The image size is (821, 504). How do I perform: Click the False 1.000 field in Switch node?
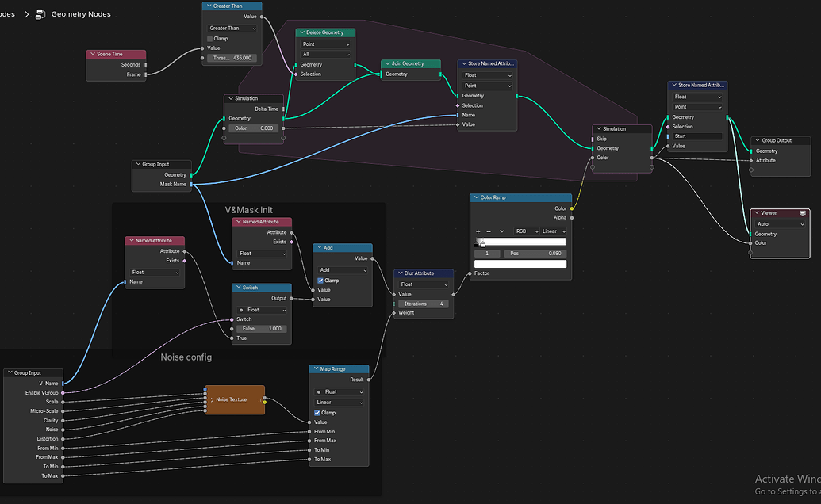pyautogui.click(x=261, y=329)
